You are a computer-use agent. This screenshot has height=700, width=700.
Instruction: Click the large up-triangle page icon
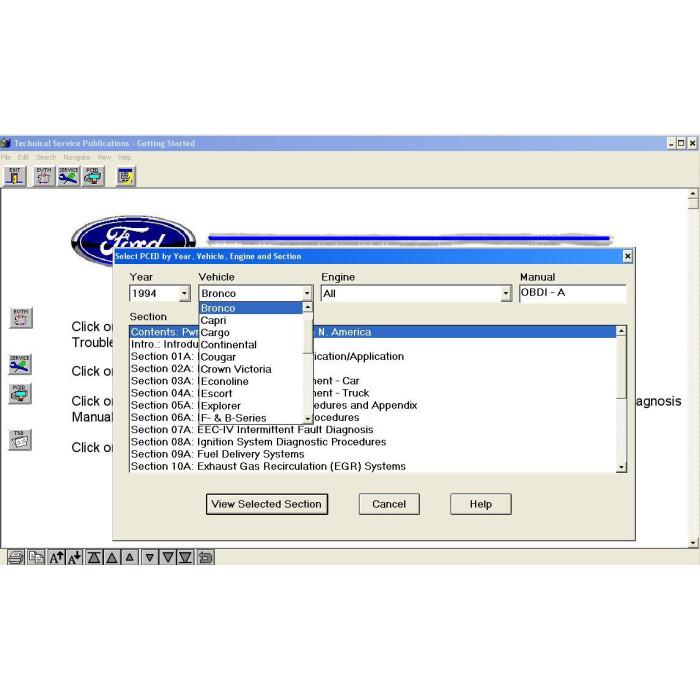coord(112,557)
